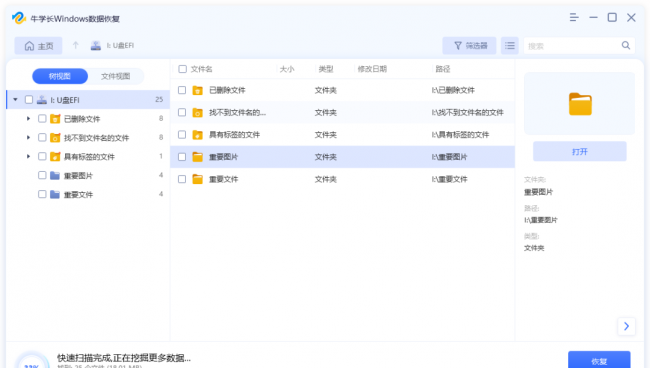This screenshot has height=368, width=650.
Task: Expand 具有标签的文件 in the tree
Action: click(28, 156)
